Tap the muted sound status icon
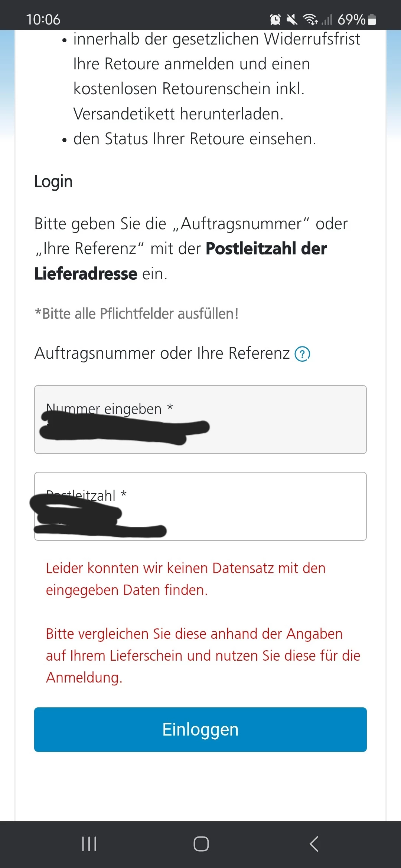 click(x=292, y=19)
